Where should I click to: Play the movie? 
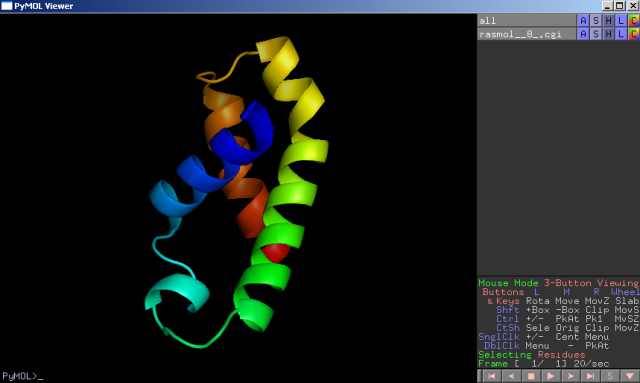550,376
